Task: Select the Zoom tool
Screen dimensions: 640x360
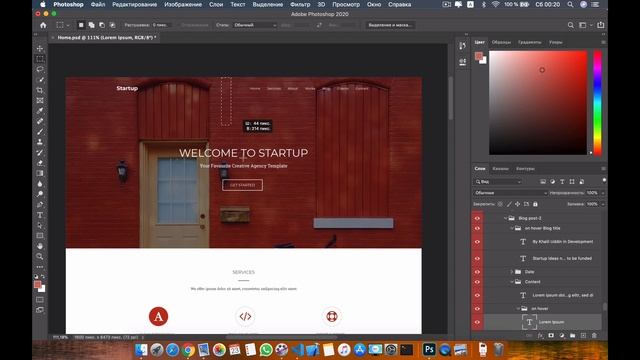Action: point(40,257)
